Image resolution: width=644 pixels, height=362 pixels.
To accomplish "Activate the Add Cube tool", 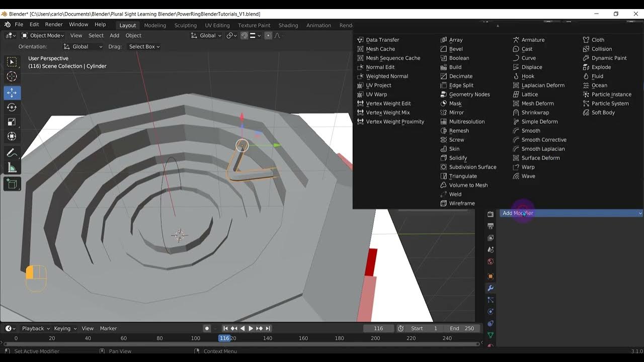I will pyautogui.click(x=12, y=184).
